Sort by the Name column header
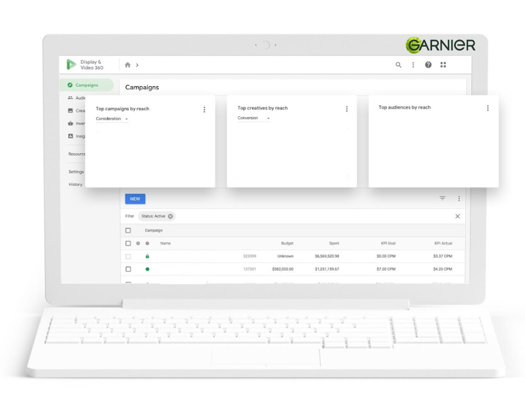The image size is (525, 420). tap(165, 244)
